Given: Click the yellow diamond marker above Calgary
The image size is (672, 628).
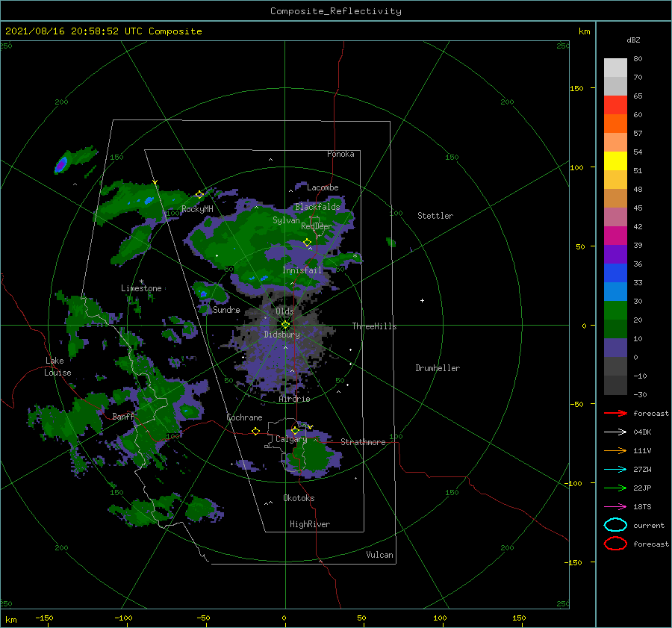Looking at the screenshot, I should tap(295, 430).
